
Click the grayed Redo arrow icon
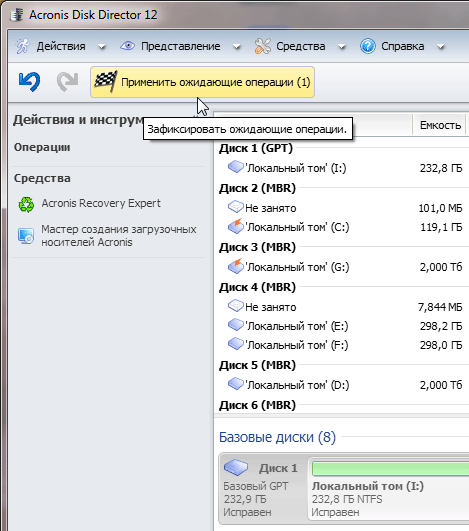point(67,82)
